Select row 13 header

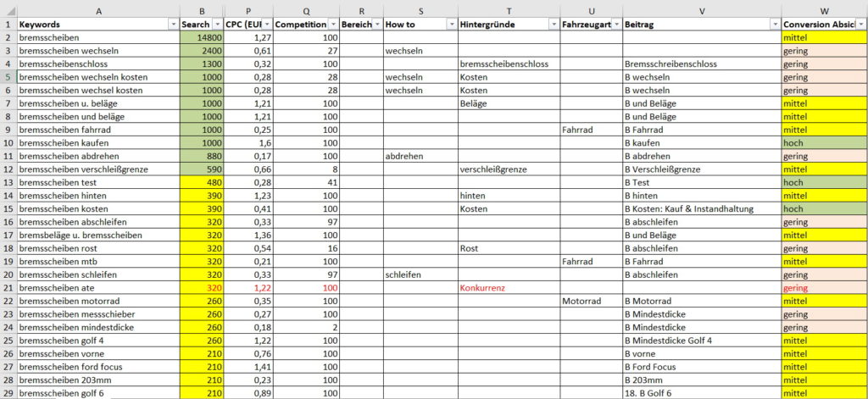(8, 182)
